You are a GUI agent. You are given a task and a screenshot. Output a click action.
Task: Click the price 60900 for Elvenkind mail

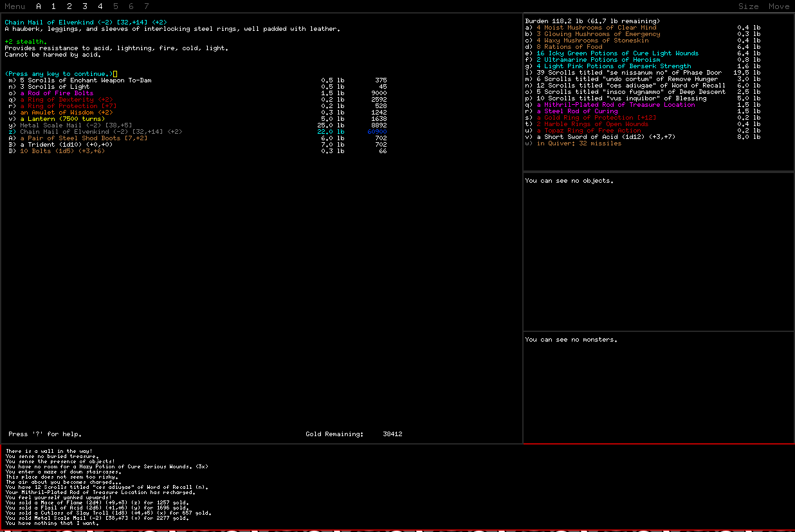click(377, 132)
